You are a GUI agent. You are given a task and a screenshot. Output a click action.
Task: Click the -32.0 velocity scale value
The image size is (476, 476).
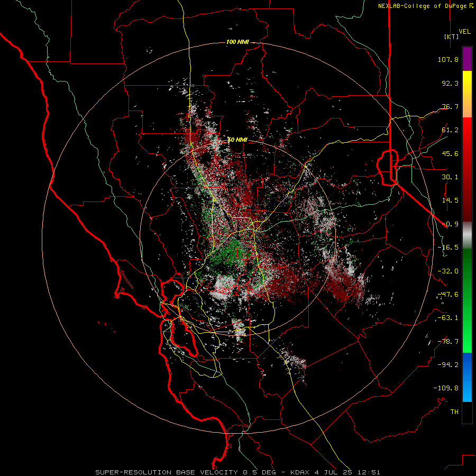(448, 271)
